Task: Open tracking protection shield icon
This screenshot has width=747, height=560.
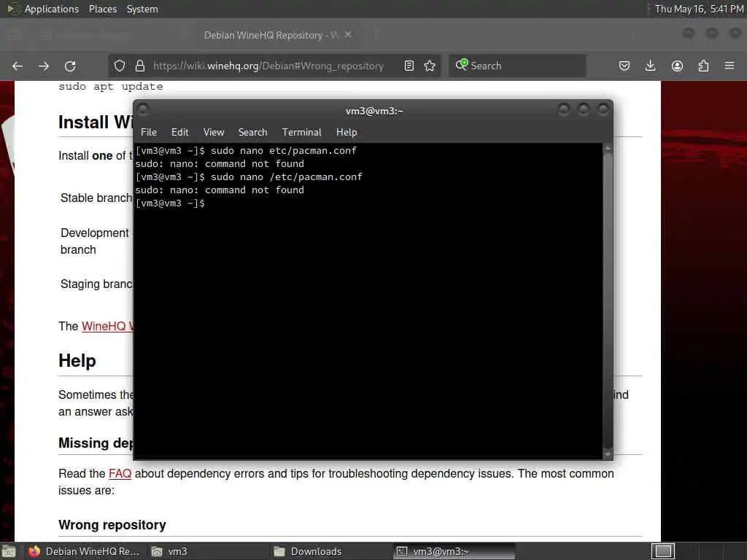Action: tap(120, 66)
